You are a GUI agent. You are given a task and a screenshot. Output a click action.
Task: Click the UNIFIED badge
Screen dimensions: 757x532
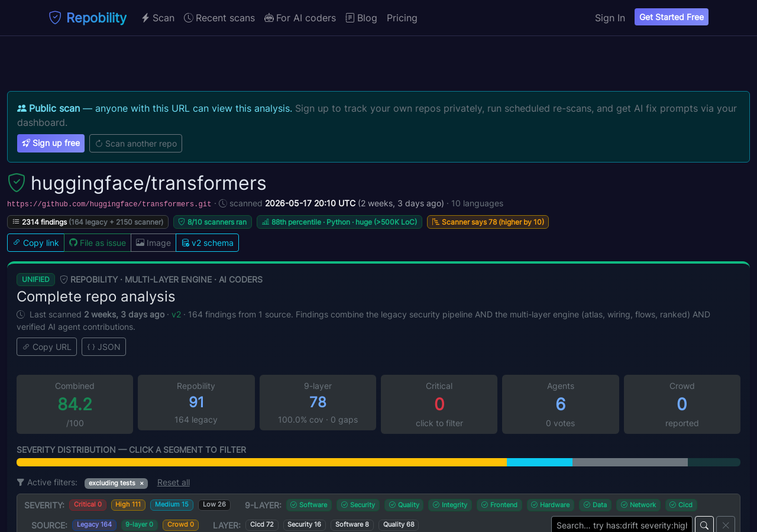pos(35,279)
